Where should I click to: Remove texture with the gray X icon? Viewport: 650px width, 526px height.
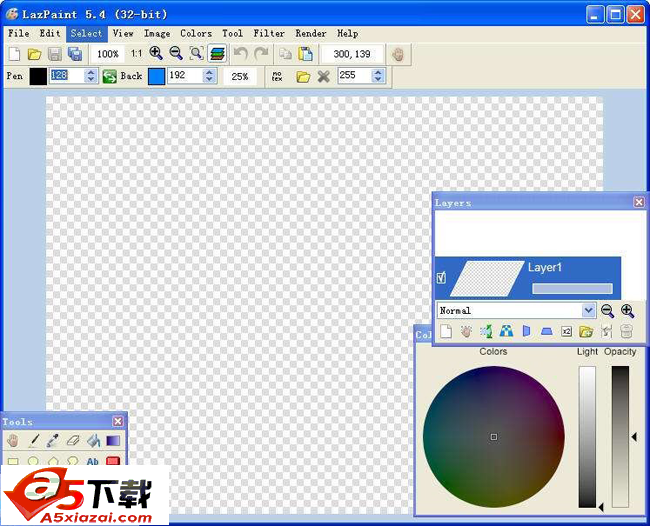coord(324,76)
